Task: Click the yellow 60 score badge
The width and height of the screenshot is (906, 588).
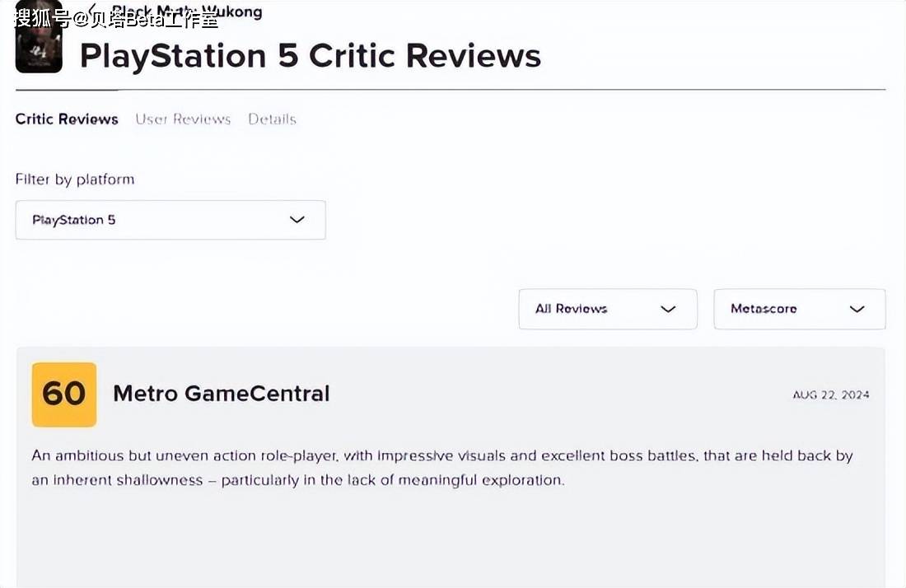Action: pyautogui.click(x=64, y=394)
